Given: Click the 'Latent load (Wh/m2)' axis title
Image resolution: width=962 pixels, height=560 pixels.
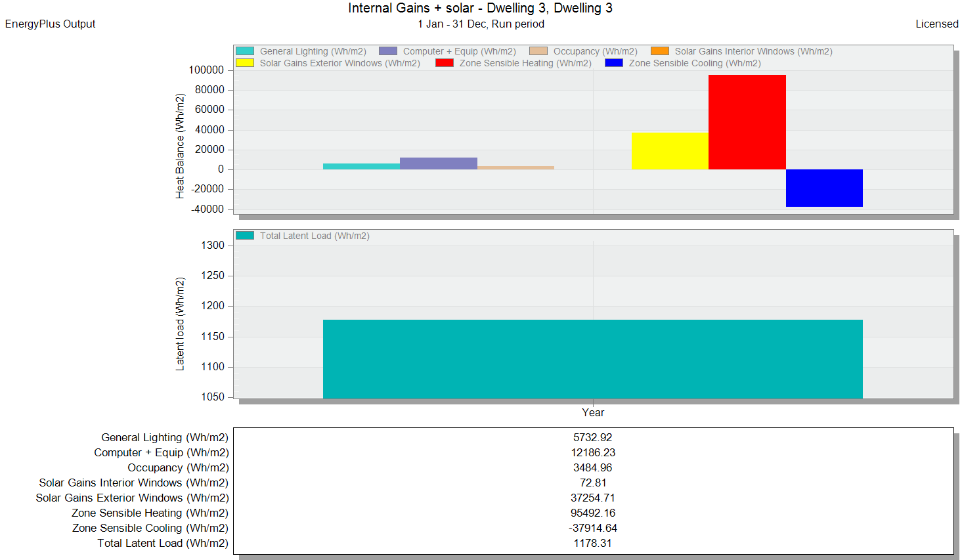Looking at the screenshot, I should click(180, 324).
